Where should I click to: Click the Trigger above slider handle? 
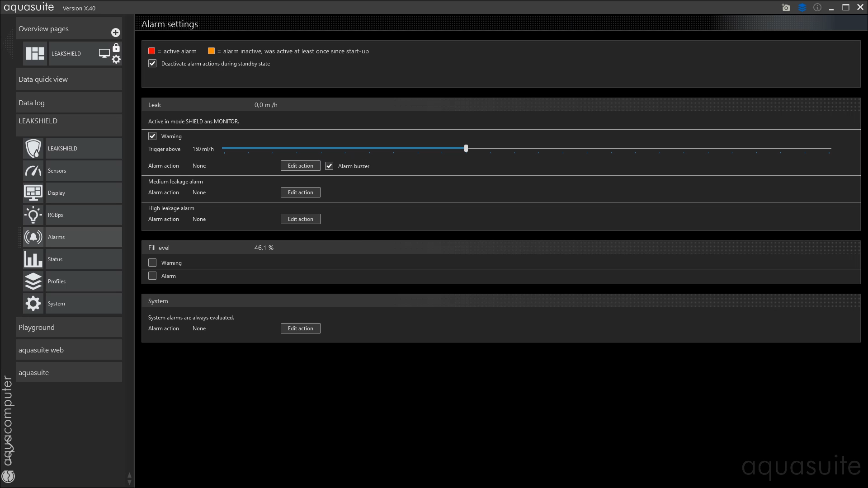click(466, 148)
